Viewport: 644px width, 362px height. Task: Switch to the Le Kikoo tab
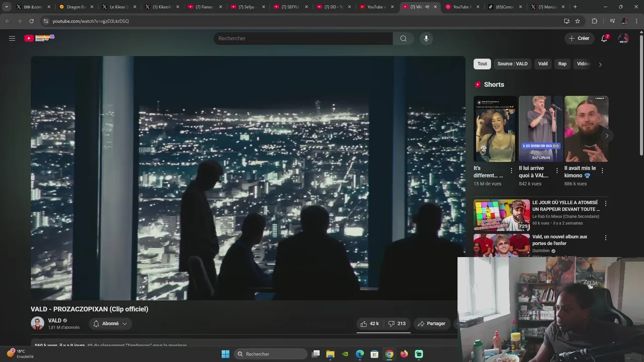click(118, 7)
